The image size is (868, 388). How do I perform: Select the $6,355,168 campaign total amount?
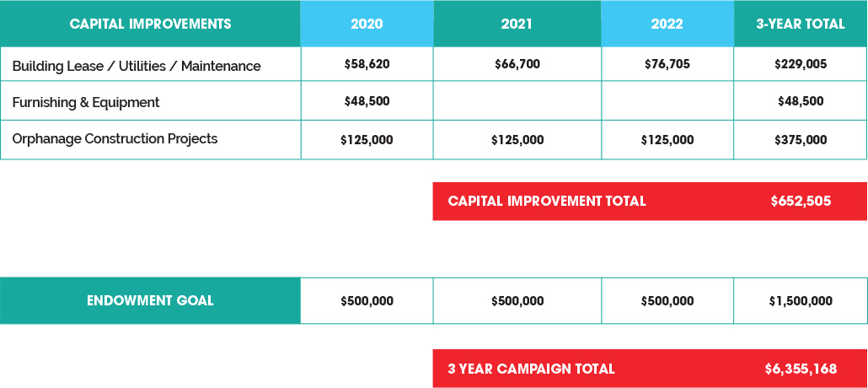pos(801,369)
